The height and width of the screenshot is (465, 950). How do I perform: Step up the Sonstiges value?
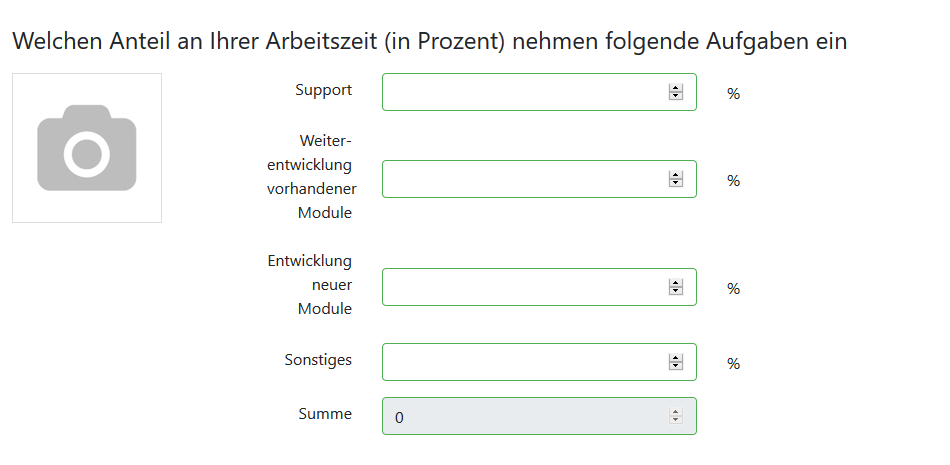pyautogui.click(x=676, y=358)
